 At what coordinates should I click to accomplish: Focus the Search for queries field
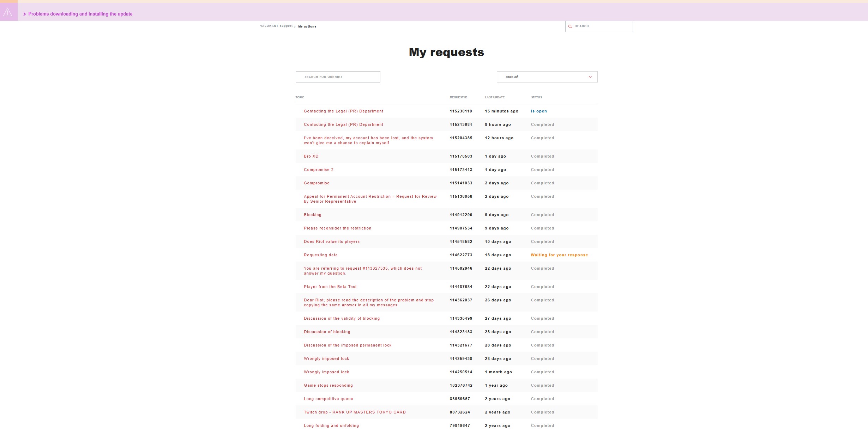[338, 77]
